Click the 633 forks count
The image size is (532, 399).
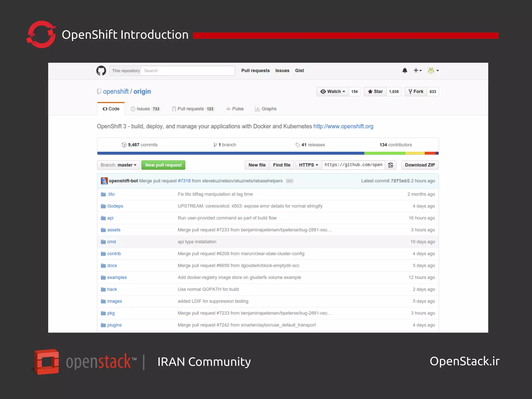(433, 91)
